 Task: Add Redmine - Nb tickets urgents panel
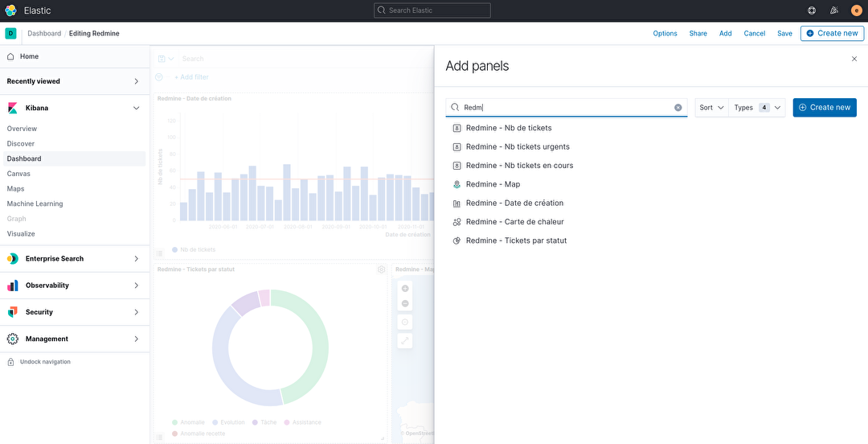pos(518,147)
